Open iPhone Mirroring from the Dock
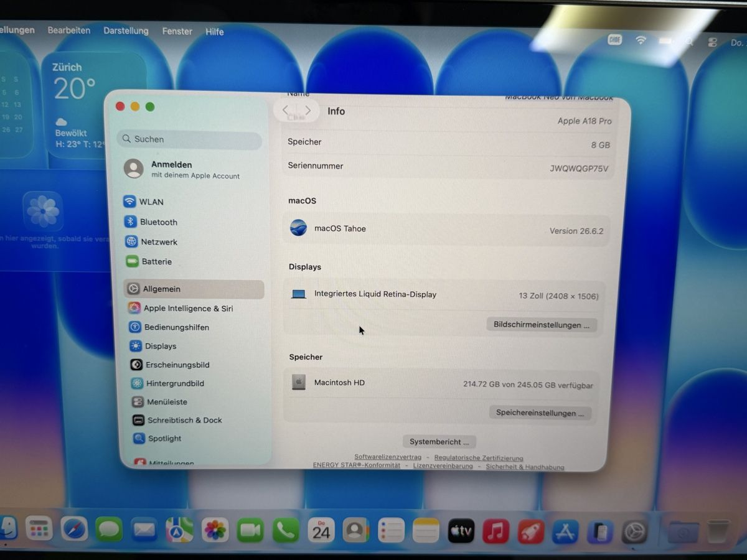The image size is (747, 560). tap(601, 532)
